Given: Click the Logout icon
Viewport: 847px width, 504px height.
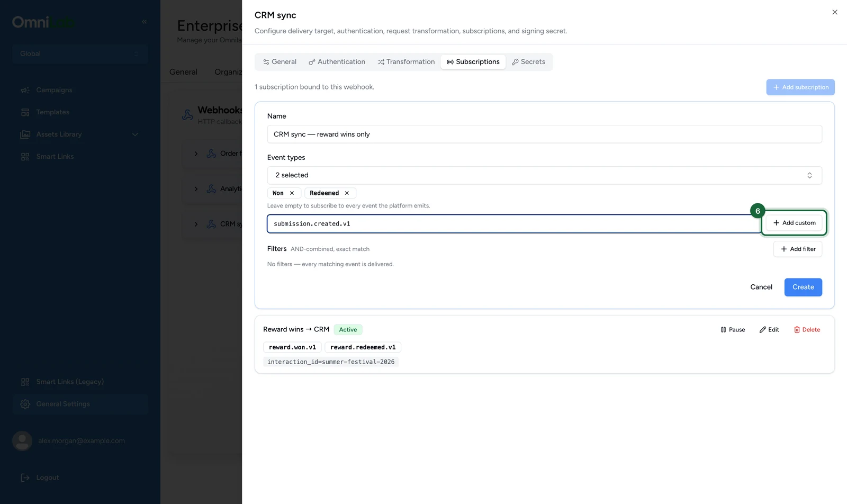Looking at the screenshot, I should (25, 478).
